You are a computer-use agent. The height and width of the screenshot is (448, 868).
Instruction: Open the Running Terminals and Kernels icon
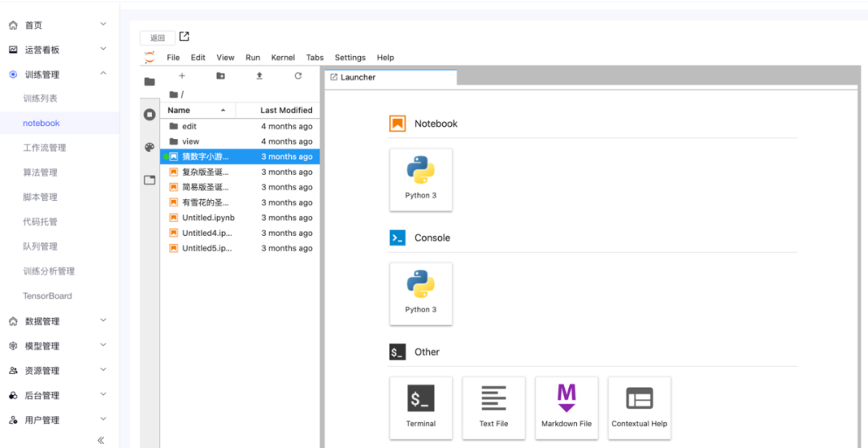(x=149, y=115)
